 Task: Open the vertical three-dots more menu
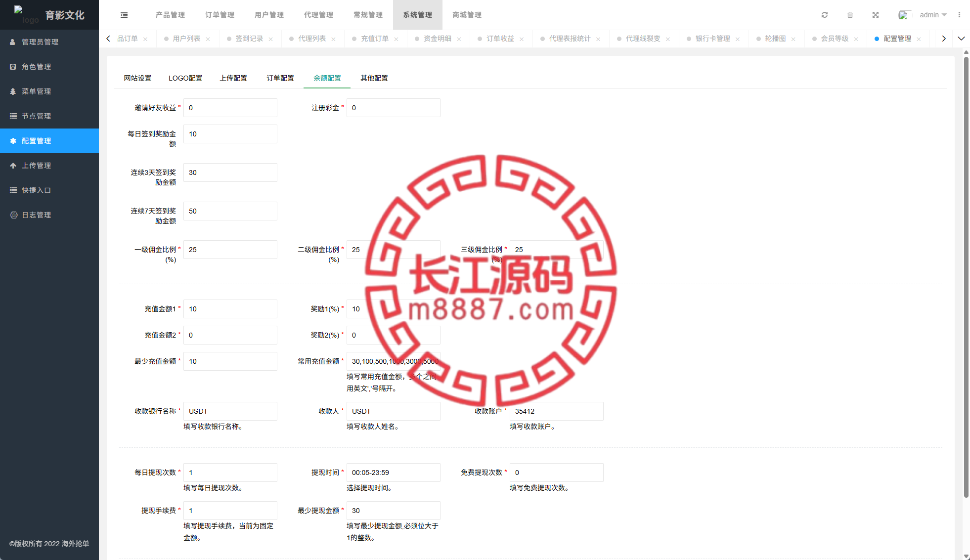959,15
